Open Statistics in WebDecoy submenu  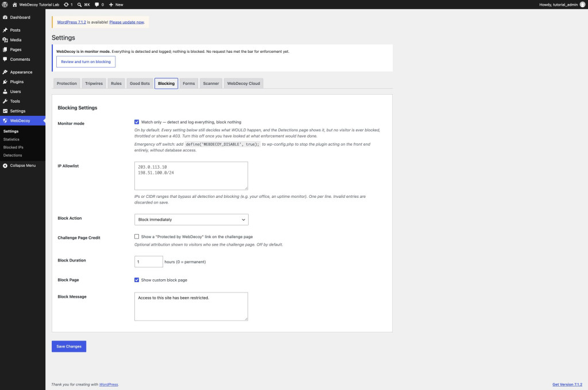point(11,139)
